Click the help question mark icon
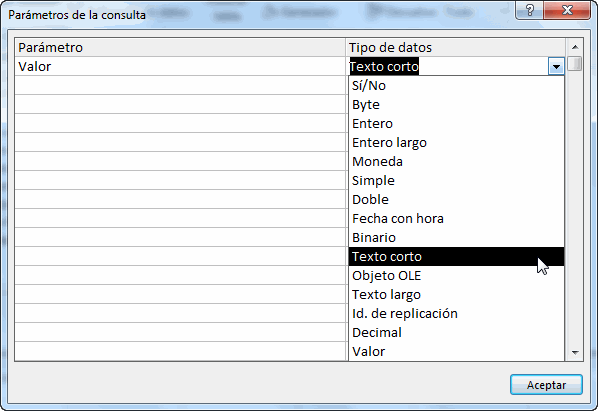The image size is (598, 411). click(530, 10)
